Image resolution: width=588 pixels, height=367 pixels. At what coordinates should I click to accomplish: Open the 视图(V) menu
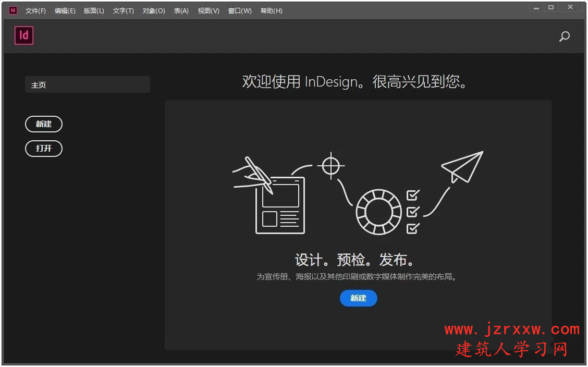(209, 11)
